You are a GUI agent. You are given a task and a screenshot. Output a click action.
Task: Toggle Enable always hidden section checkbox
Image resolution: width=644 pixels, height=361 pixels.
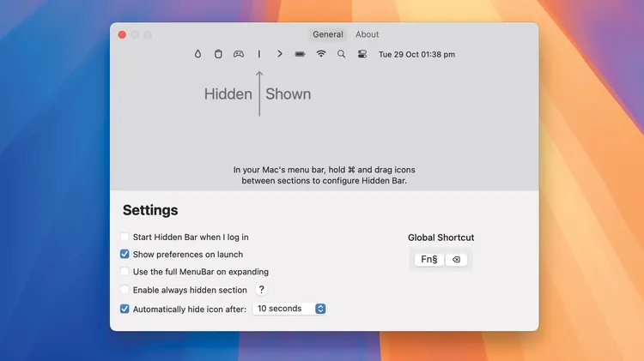click(x=125, y=290)
